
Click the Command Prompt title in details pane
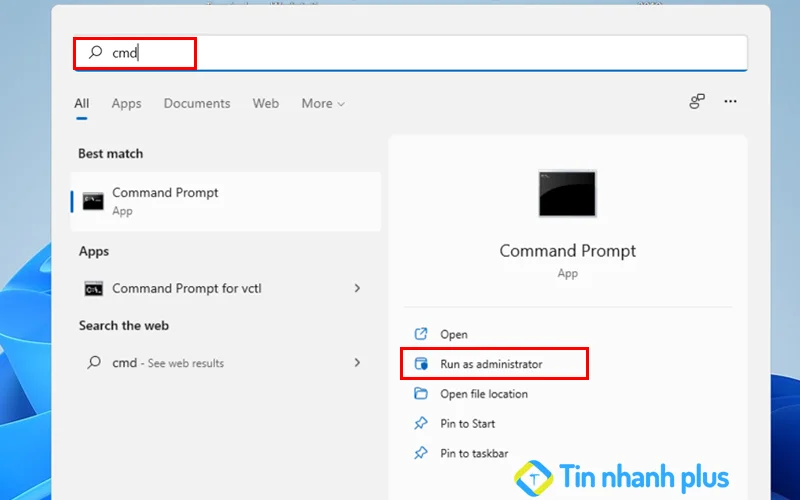pyautogui.click(x=567, y=251)
